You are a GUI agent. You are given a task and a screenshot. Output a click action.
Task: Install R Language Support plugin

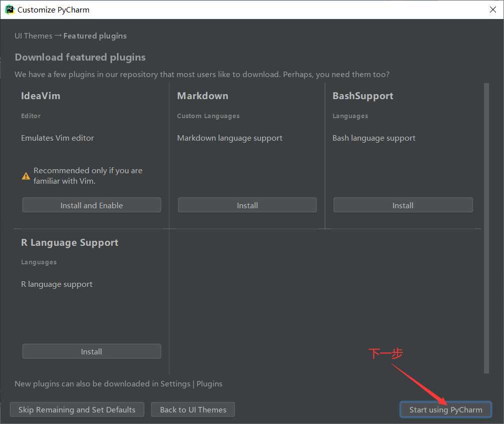[91, 351]
